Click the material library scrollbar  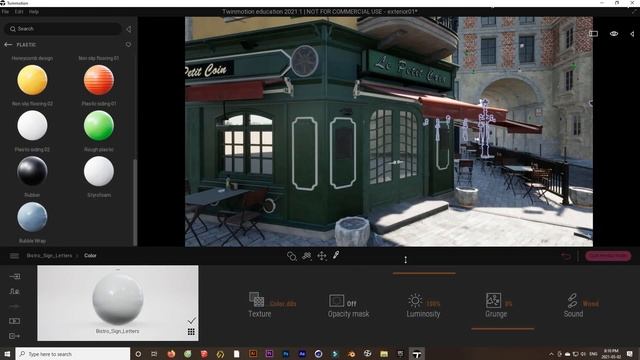[135, 202]
